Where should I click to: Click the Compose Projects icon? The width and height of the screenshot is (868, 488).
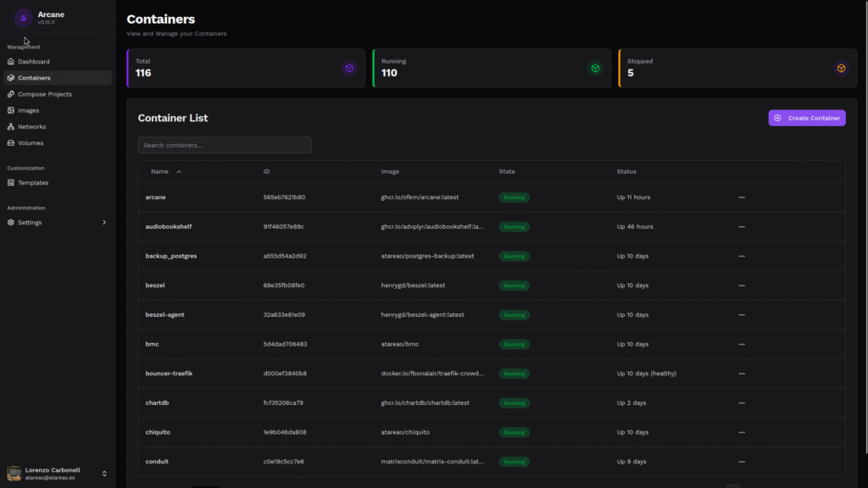pyautogui.click(x=11, y=94)
